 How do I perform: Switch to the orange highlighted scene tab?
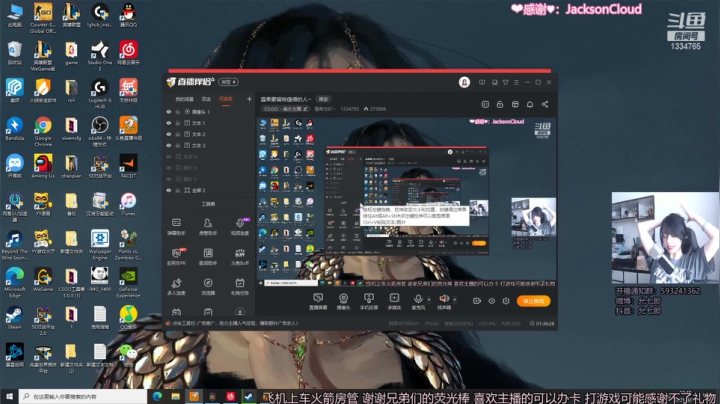point(225,99)
